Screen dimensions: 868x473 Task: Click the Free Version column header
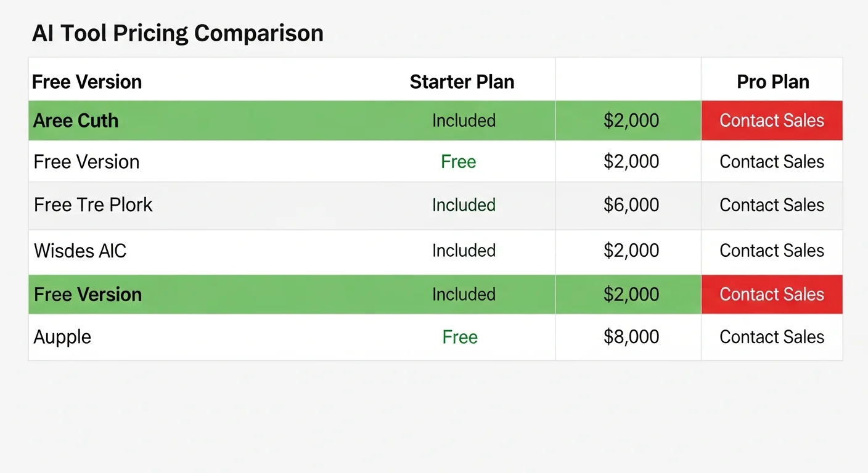87,82
